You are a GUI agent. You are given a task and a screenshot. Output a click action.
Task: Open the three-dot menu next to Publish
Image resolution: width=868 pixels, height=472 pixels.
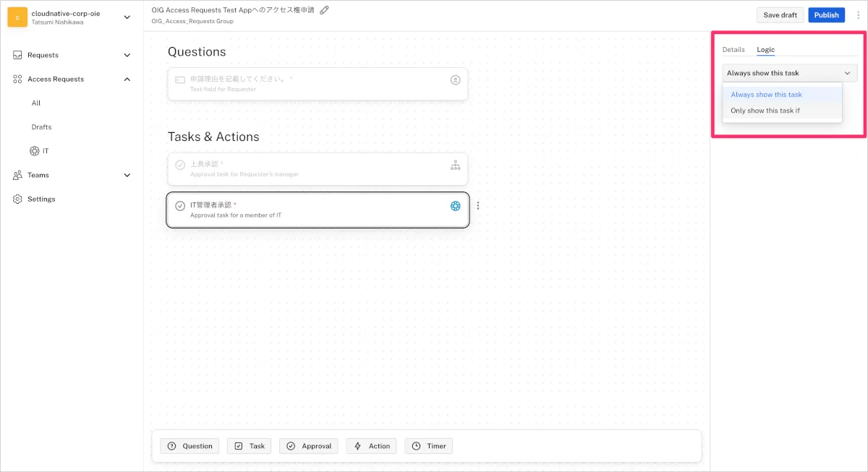[x=858, y=15]
